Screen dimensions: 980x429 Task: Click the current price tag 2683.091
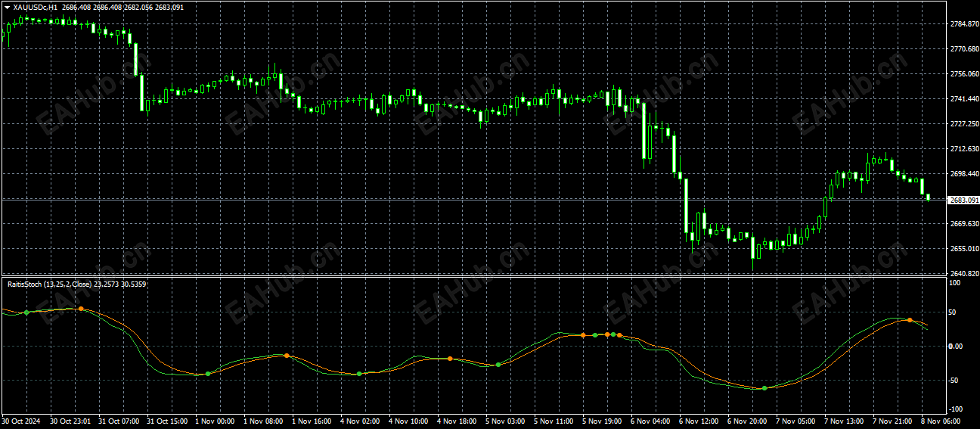coord(963,201)
